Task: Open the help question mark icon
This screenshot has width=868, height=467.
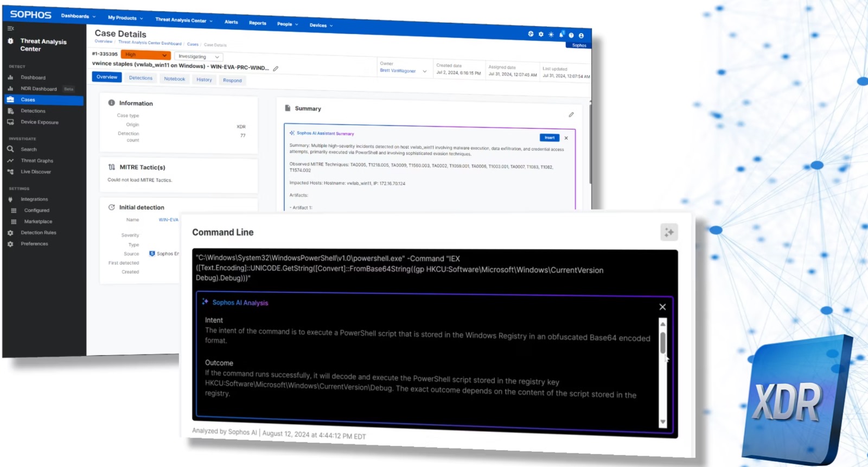Action: click(x=571, y=35)
